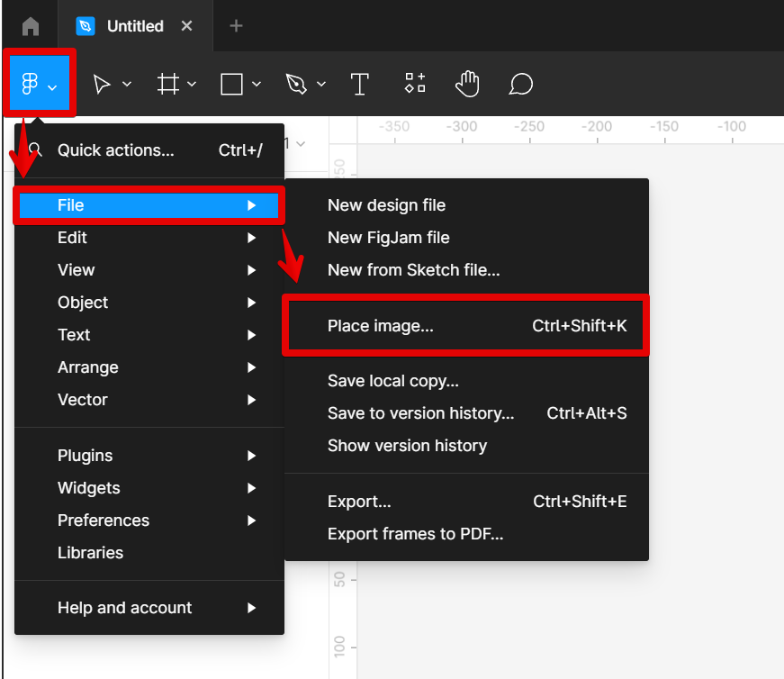Select the Comment tool bubble
The image size is (784, 679).
520,85
